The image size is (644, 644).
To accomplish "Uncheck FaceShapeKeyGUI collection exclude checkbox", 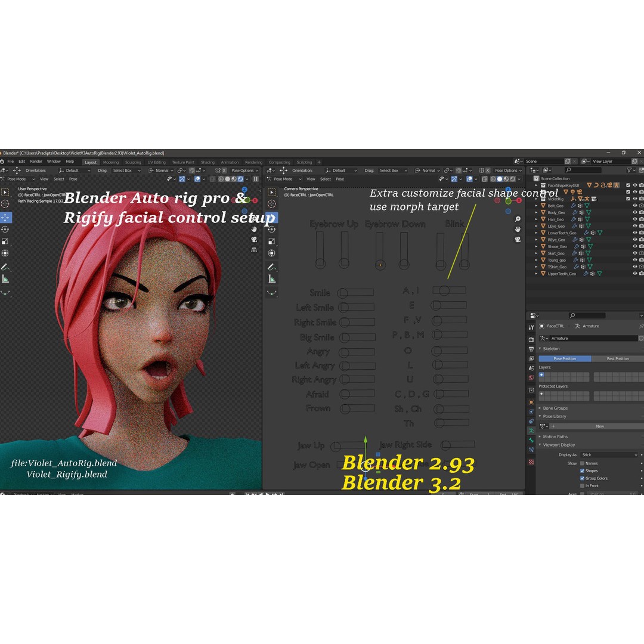I will pyautogui.click(x=628, y=185).
